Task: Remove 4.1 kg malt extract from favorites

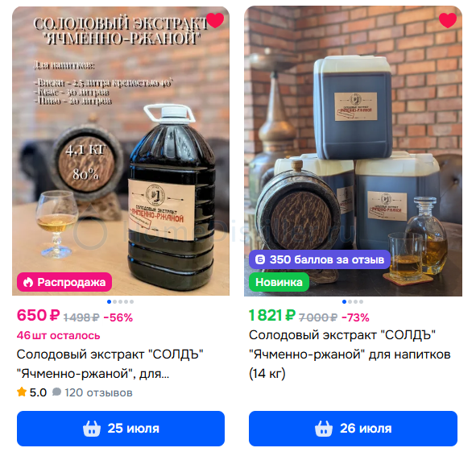Action: (215, 20)
